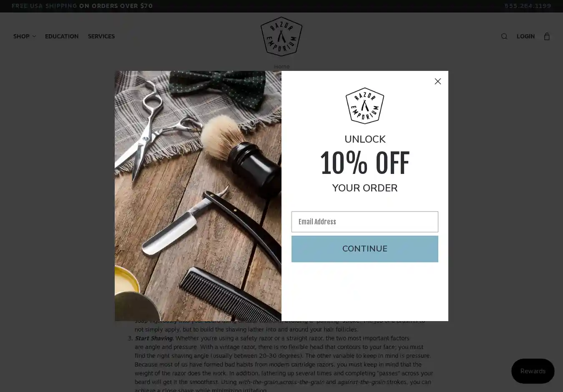Open the EDUCATION menu item

(62, 36)
